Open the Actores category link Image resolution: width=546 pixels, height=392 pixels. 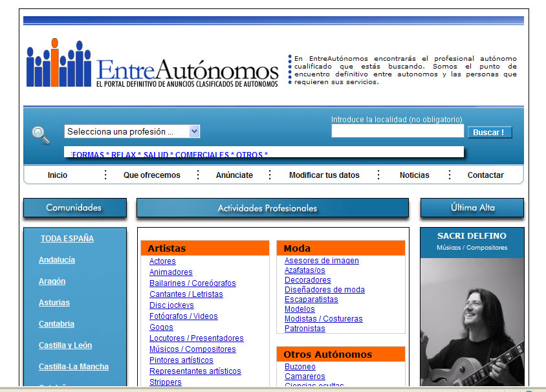click(x=162, y=261)
